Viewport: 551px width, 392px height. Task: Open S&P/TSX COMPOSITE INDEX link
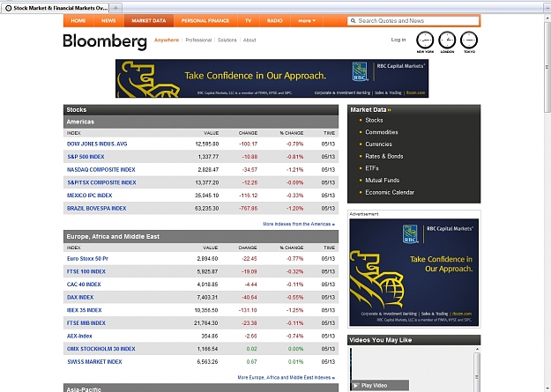point(101,182)
